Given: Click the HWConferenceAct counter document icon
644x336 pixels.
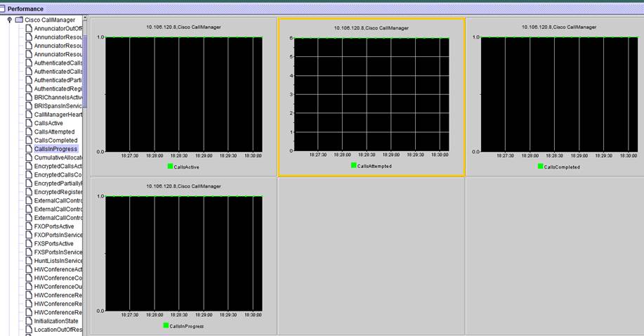Looking at the screenshot, I should coord(29,269).
